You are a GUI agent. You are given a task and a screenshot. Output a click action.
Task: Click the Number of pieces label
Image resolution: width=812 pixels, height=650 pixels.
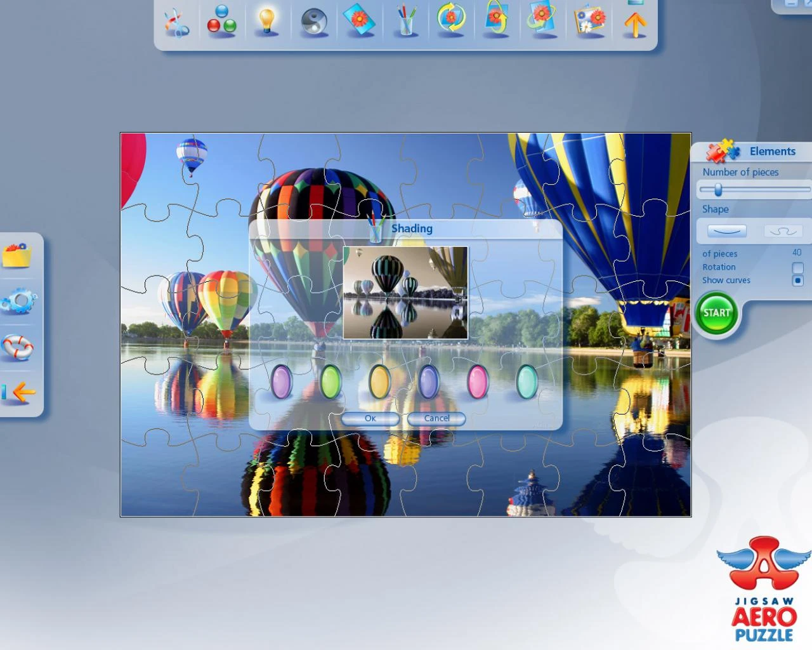pos(740,172)
